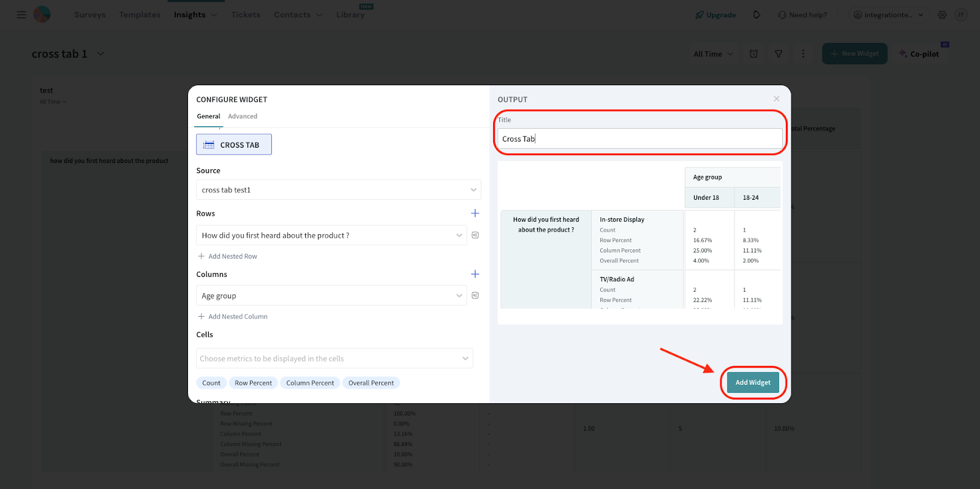Select the CROSS TAB widget type

click(234, 145)
